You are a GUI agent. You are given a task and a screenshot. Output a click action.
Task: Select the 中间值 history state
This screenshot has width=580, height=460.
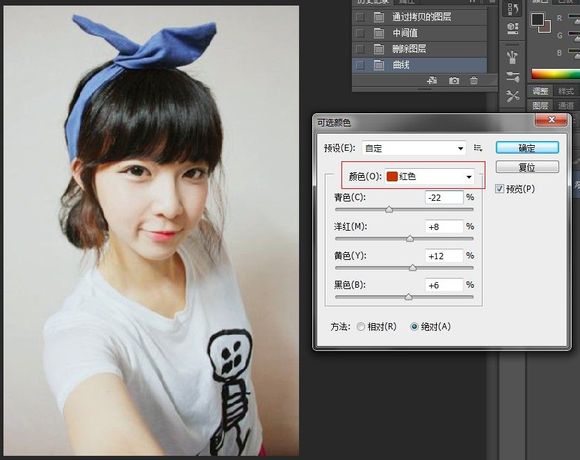point(419,33)
